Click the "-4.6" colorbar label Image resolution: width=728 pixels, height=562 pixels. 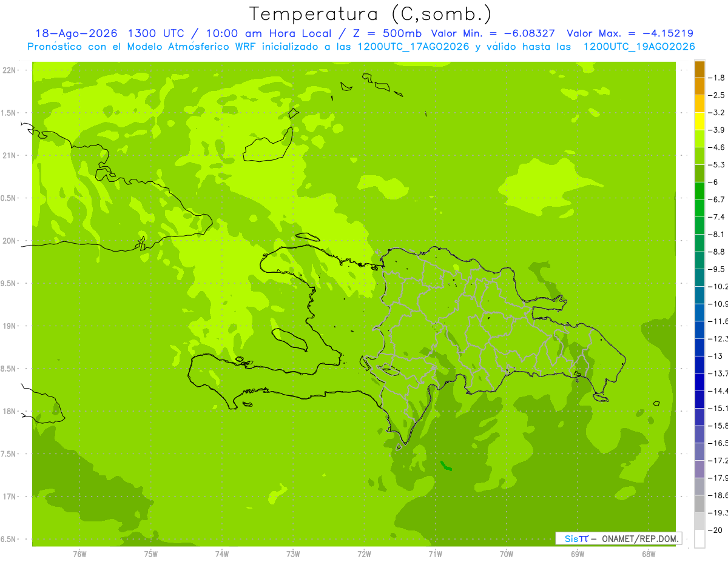point(716,147)
